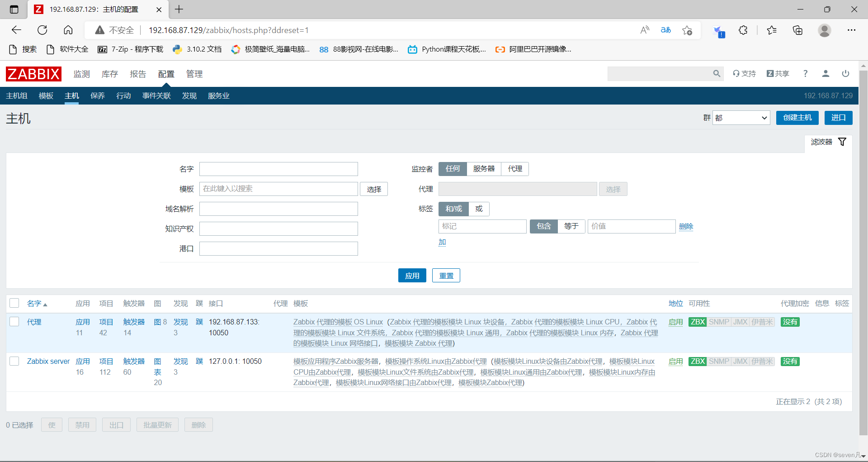Click the 应用 apply filter button
This screenshot has width=868, height=462.
point(412,276)
